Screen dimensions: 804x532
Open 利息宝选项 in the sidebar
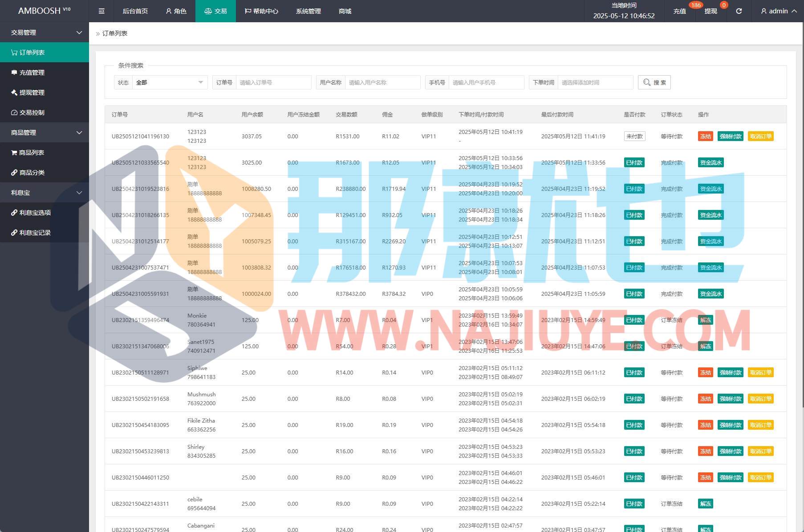45,213
